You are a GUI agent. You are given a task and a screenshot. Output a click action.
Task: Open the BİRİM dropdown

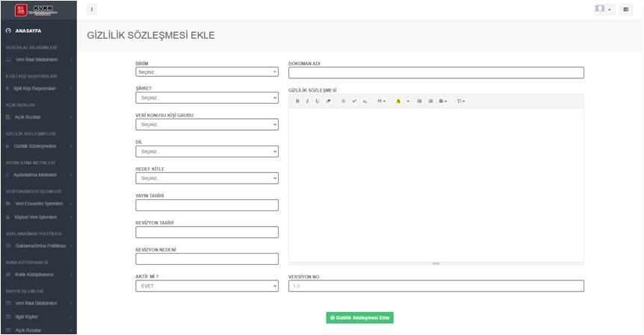[207, 72]
